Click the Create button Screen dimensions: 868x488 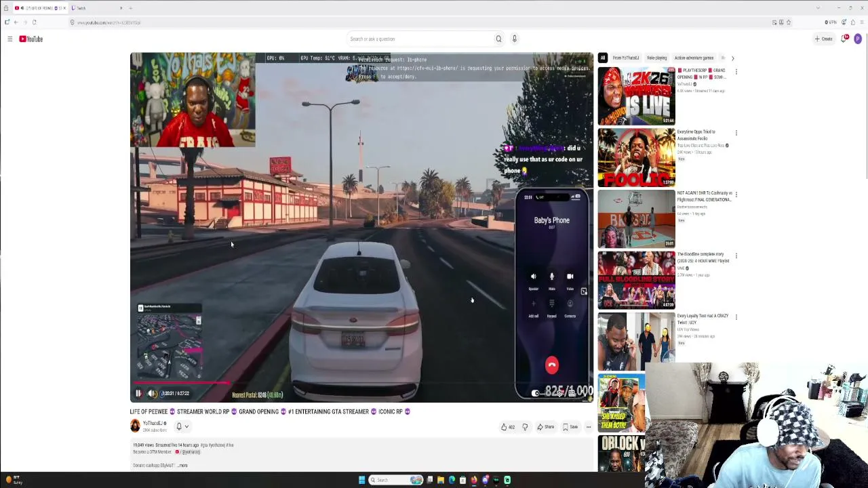(824, 39)
